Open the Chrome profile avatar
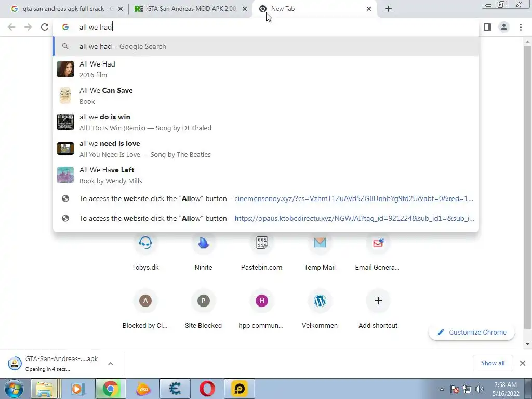The width and height of the screenshot is (532, 399). tap(504, 27)
